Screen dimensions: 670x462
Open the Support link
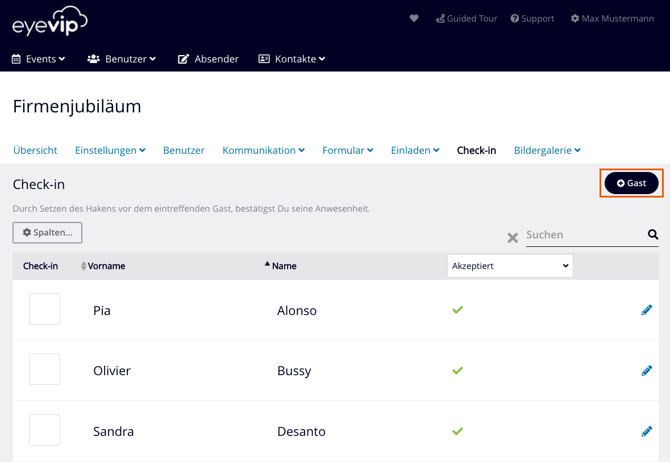[x=532, y=18]
